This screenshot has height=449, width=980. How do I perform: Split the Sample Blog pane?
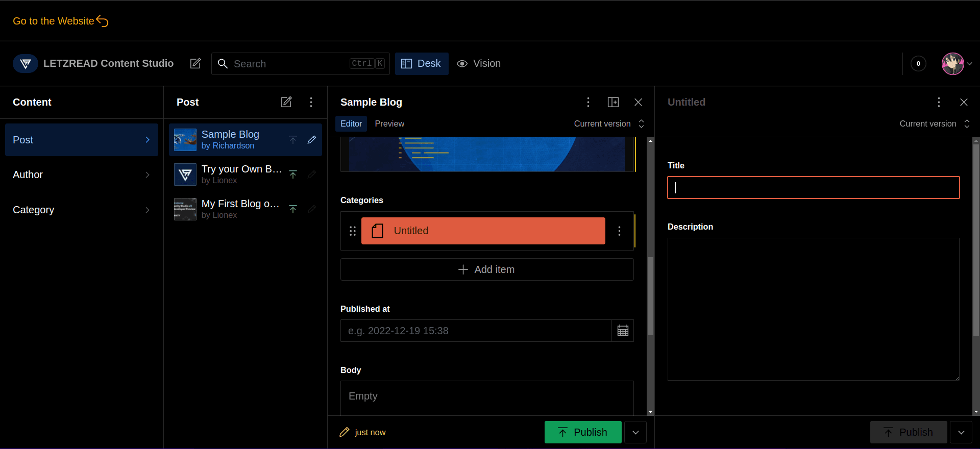point(613,102)
